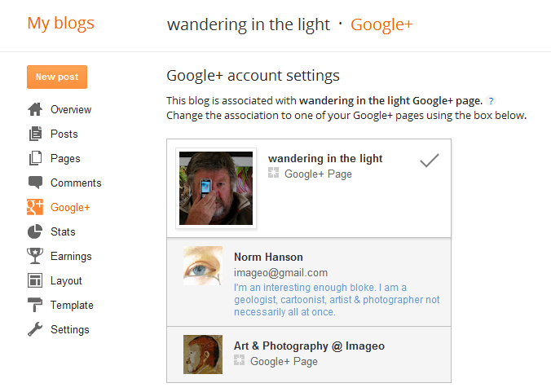Click the wandering in the light profile photo
Image resolution: width=551 pixels, height=392 pixels.
(x=216, y=188)
